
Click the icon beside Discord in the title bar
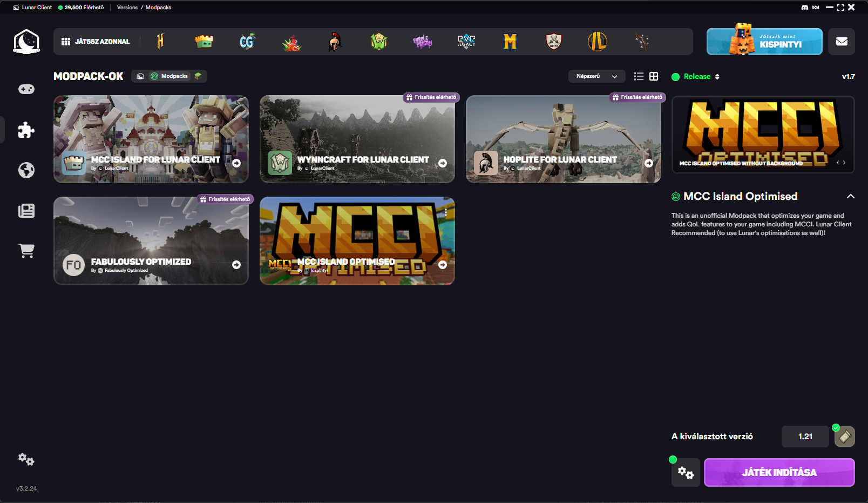tap(816, 8)
